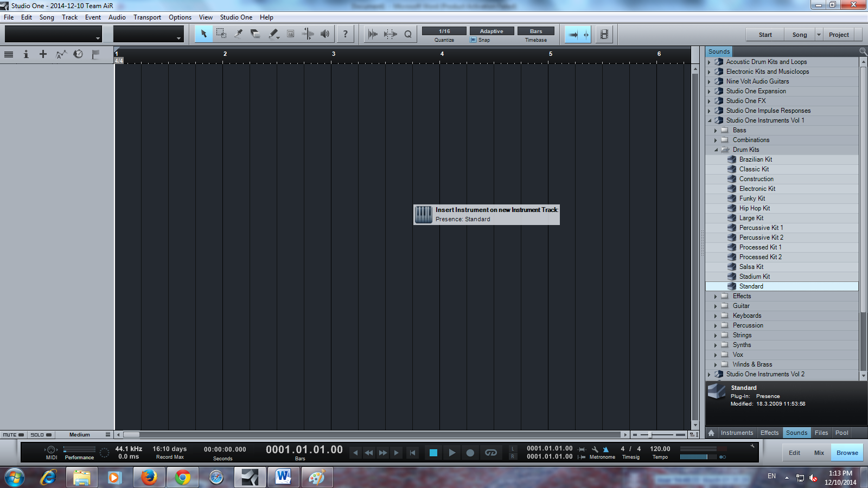
Task: Toggle the Browse button
Action: click(847, 453)
